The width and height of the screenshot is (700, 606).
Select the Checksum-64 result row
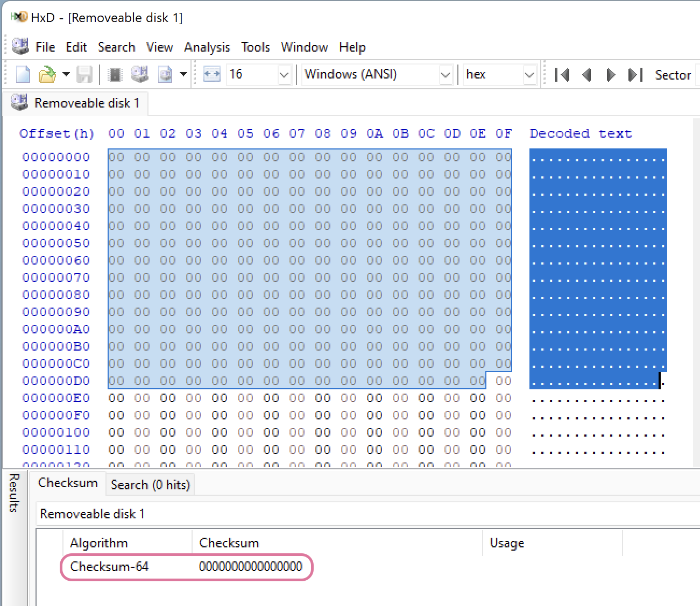point(186,567)
